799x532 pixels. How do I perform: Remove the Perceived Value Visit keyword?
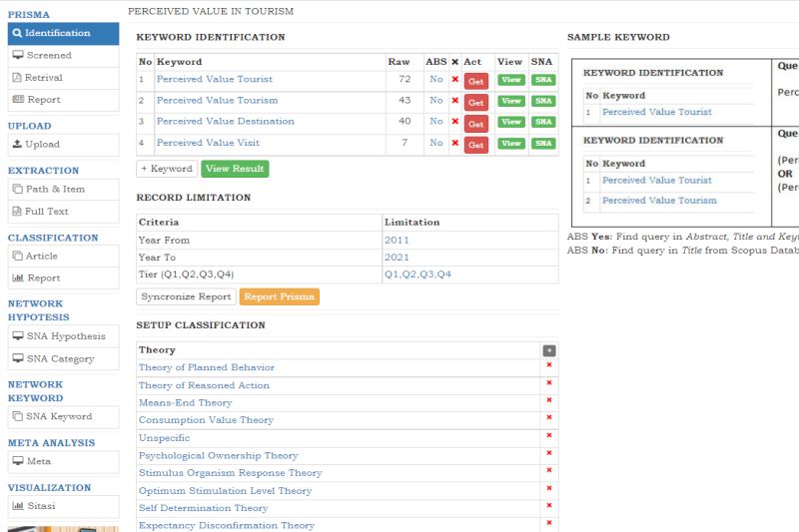pyautogui.click(x=455, y=144)
